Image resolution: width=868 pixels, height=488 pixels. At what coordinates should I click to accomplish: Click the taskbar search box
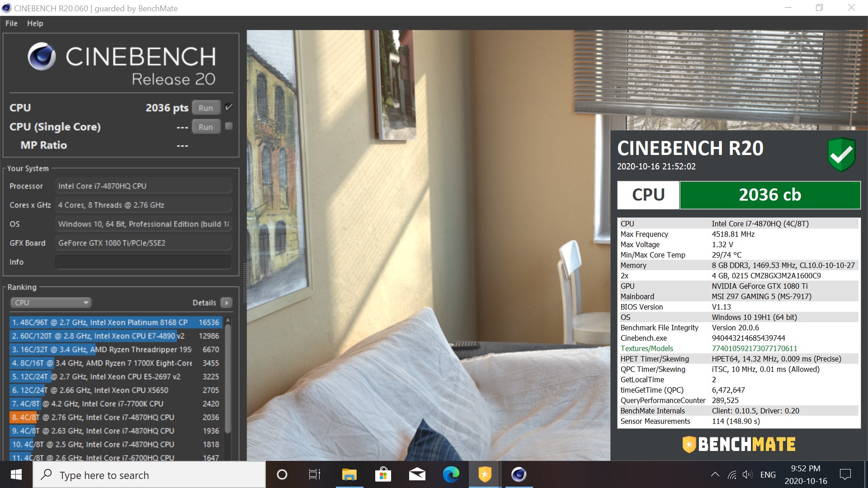(149, 475)
